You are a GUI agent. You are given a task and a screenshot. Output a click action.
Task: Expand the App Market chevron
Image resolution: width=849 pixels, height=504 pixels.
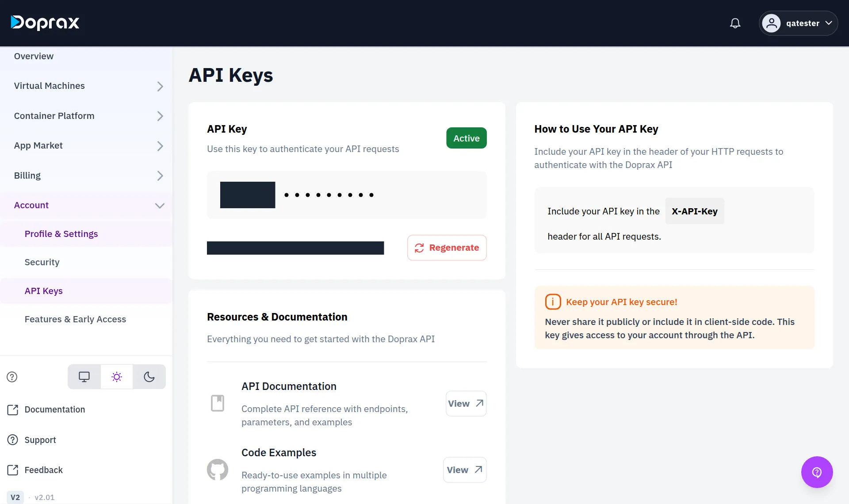(160, 146)
